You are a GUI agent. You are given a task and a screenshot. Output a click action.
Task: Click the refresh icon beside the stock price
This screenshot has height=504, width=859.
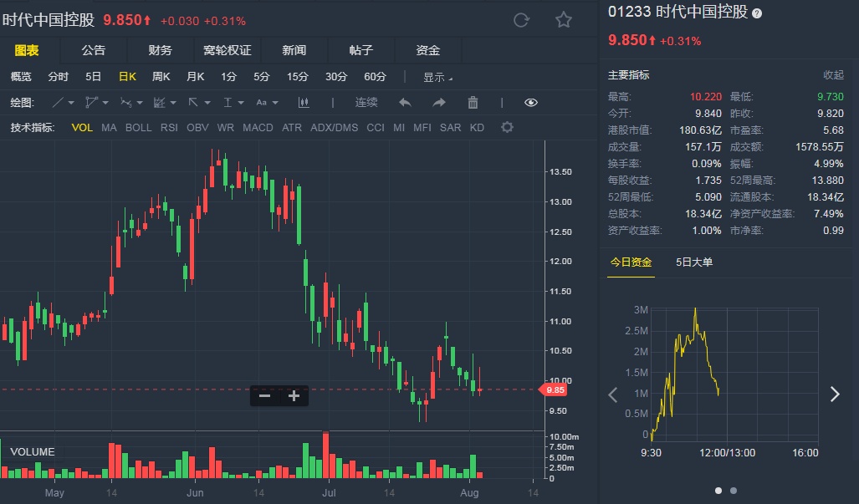521,20
